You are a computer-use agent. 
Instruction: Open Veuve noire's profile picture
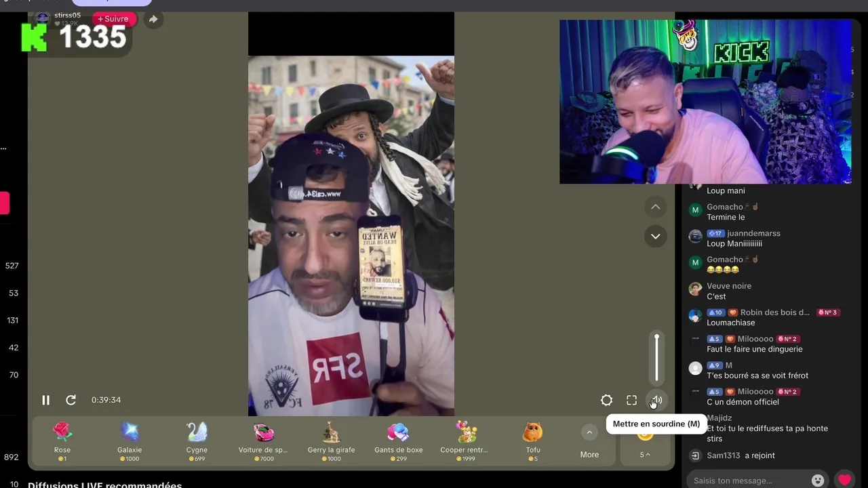695,289
